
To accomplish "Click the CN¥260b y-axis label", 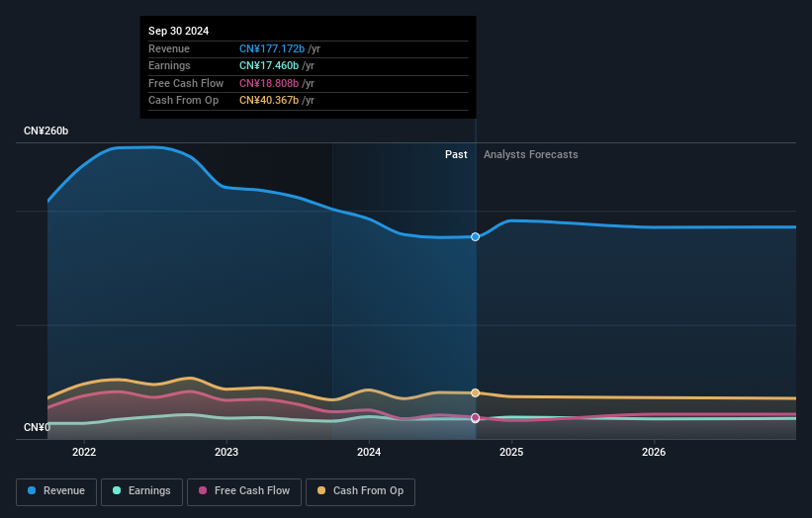I will pos(46,130).
